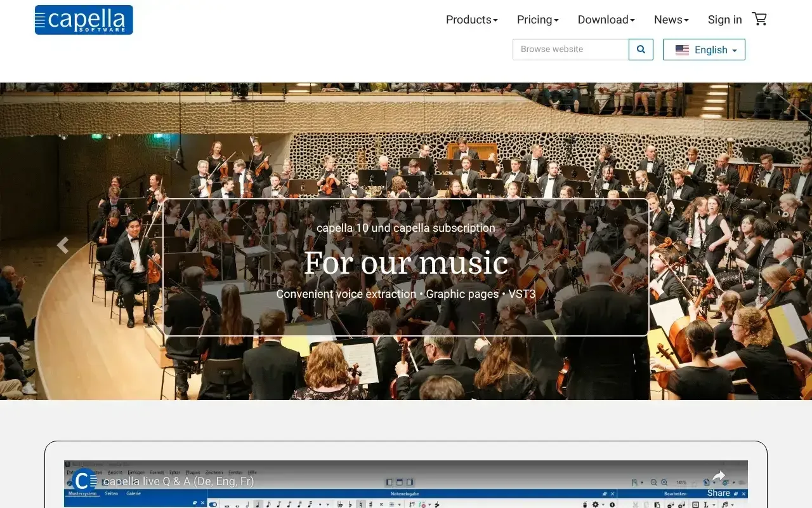Click the US flag in the language selector

coord(682,50)
